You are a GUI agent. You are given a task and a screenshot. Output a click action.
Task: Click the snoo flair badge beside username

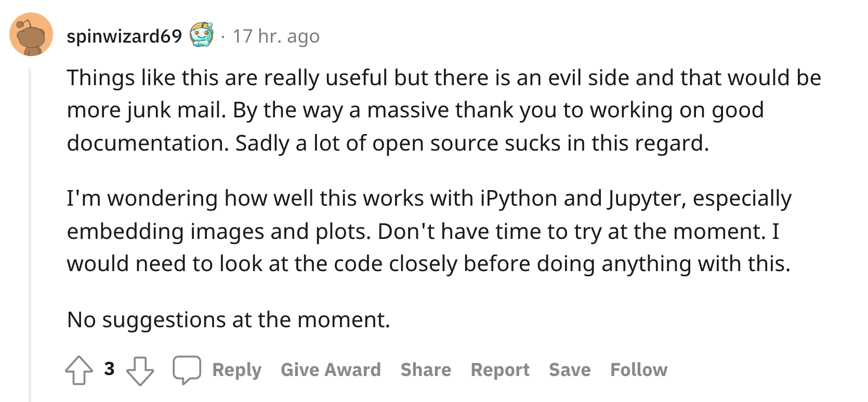tap(202, 35)
